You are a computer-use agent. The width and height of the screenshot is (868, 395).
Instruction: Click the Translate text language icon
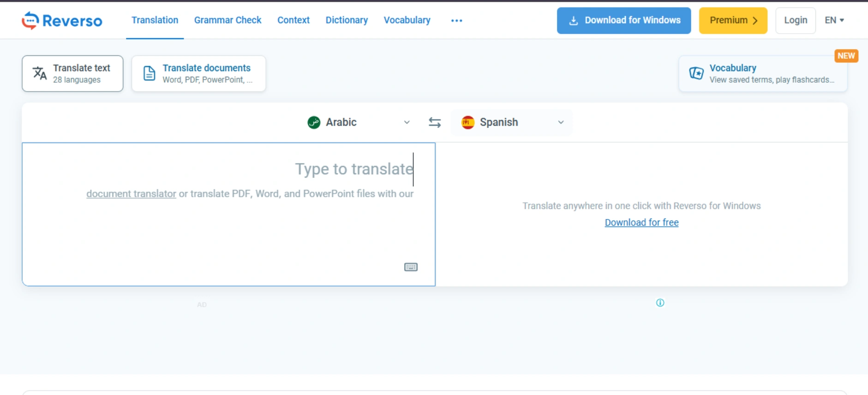tap(40, 73)
